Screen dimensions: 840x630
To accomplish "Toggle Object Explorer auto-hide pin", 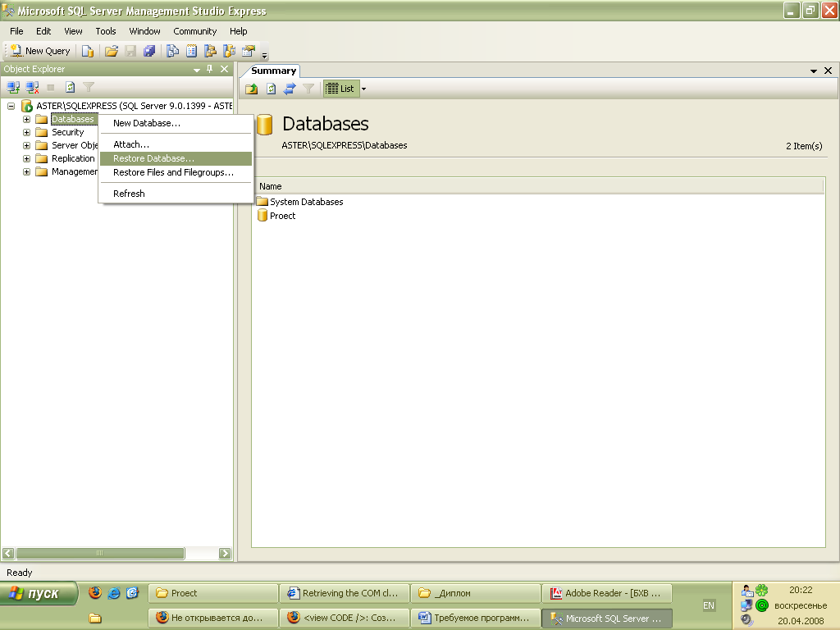I will pos(210,69).
